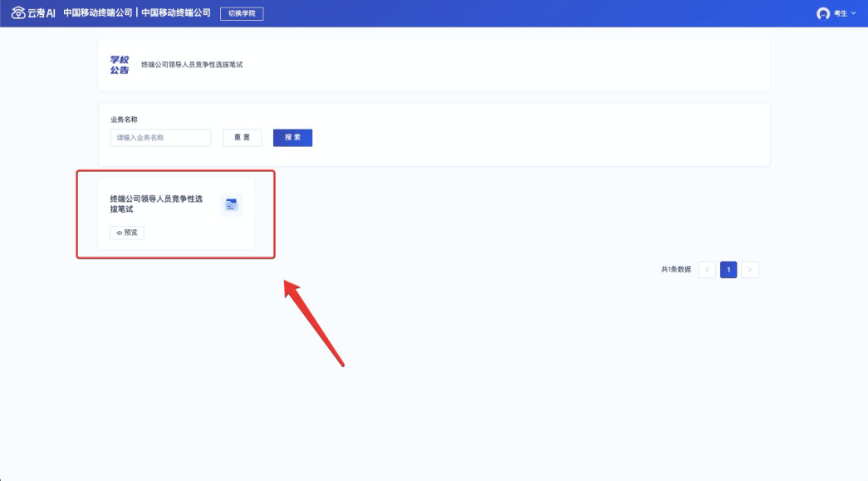The width and height of the screenshot is (868, 481).
Task: Click the first 中国移动终端公司 header title
Action: [97, 13]
